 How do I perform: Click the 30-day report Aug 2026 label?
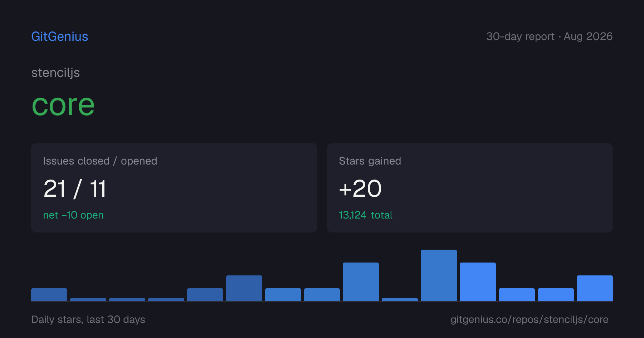(x=549, y=36)
